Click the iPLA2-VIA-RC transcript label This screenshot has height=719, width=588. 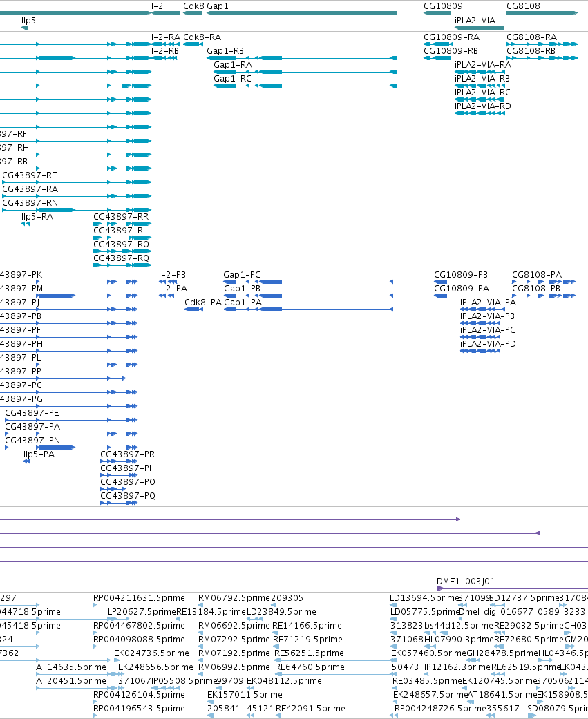point(482,92)
